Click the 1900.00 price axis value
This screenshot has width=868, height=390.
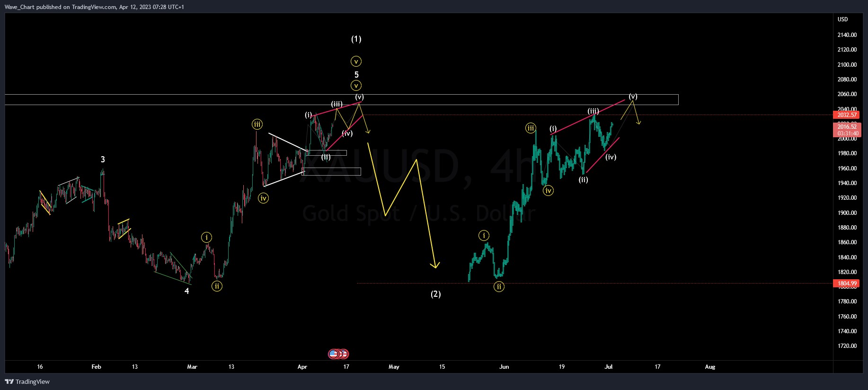(847, 213)
